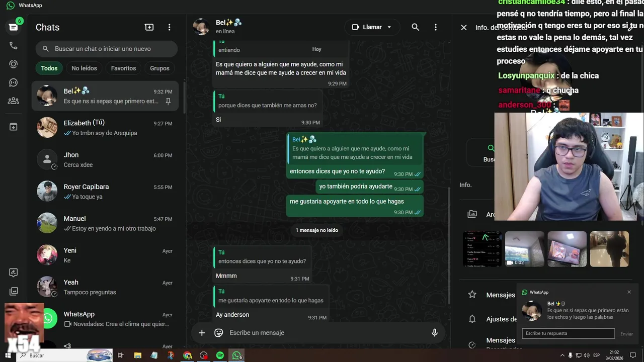
Task: Open Google Chrome from the taskbar
Action: click(x=187, y=355)
